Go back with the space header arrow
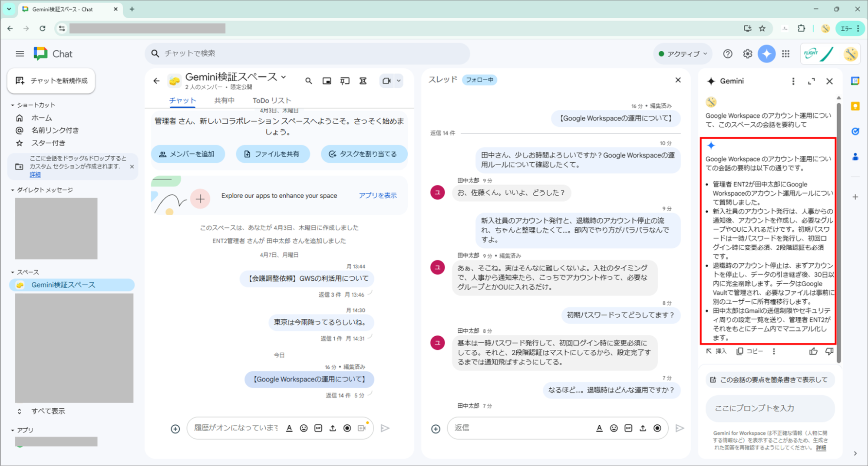The width and height of the screenshot is (868, 466). click(x=157, y=81)
